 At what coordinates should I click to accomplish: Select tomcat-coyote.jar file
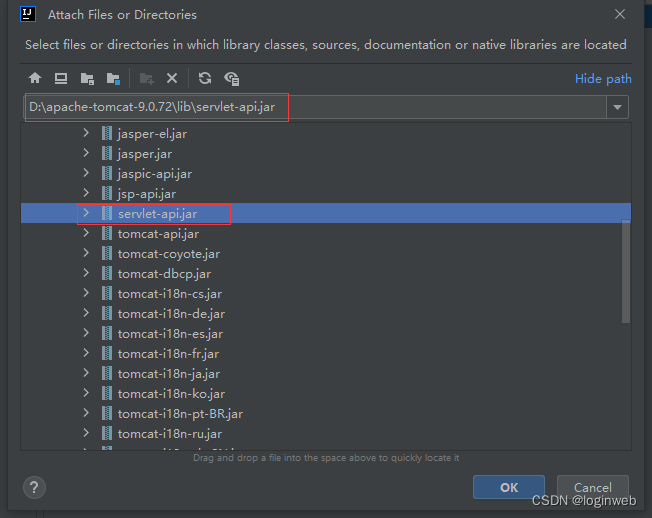169,254
